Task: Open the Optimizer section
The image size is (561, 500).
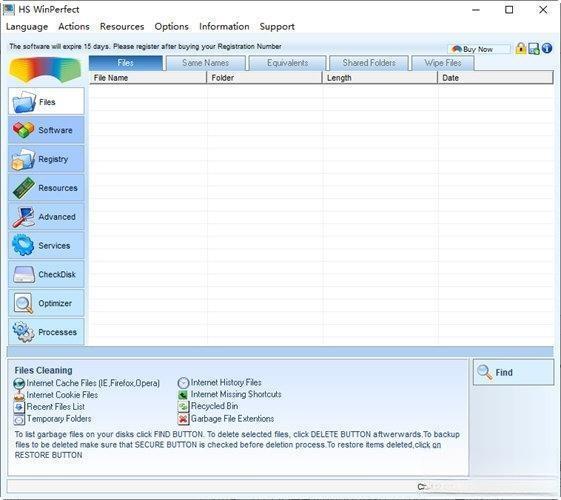Action: (x=46, y=303)
